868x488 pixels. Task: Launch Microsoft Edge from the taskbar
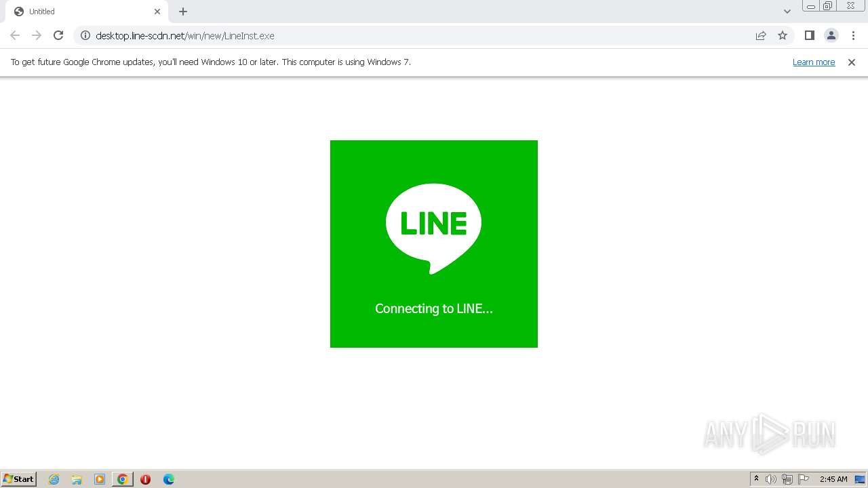tap(168, 479)
